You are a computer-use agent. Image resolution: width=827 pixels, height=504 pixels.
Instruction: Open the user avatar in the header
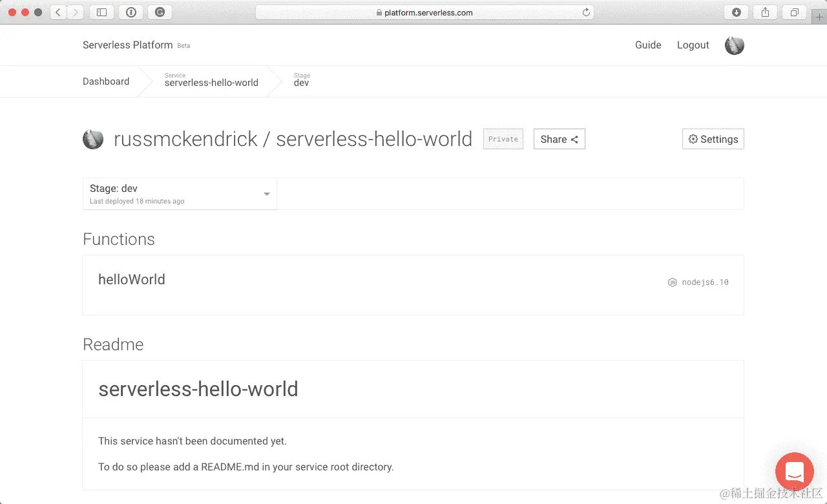click(735, 45)
